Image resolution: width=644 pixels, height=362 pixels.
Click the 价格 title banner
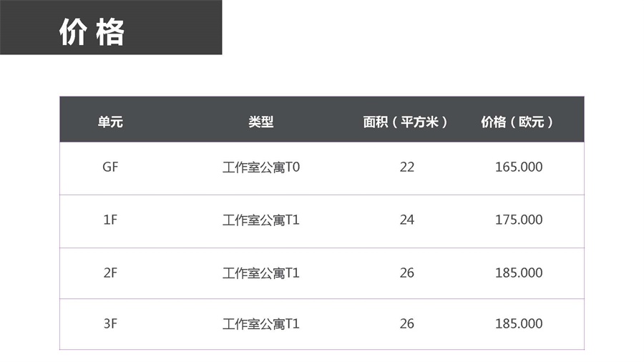point(111,27)
